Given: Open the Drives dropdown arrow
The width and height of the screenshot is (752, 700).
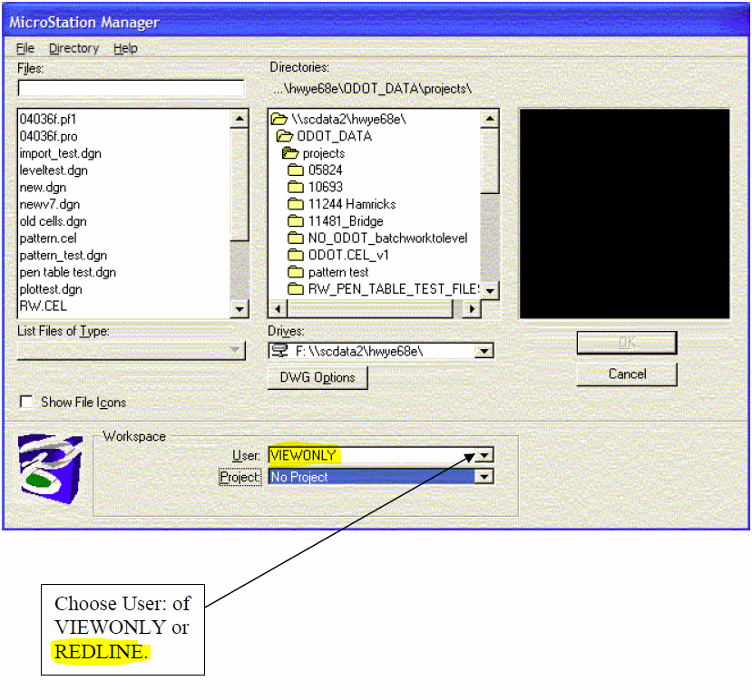Looking at the screenshot, I should pos(483,352).
